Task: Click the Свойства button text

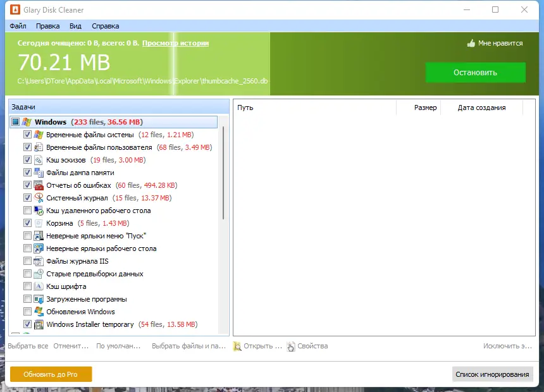Action: [x=312, y=346]
